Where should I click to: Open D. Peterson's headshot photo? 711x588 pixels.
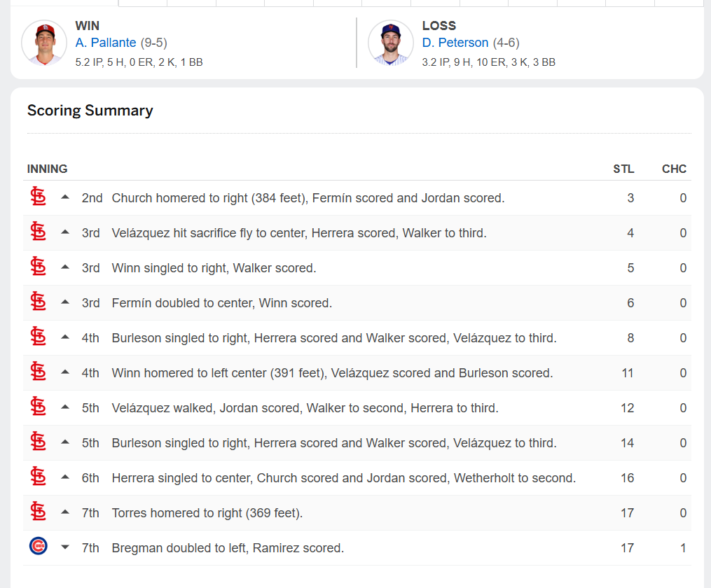click(x=391, y=43)
